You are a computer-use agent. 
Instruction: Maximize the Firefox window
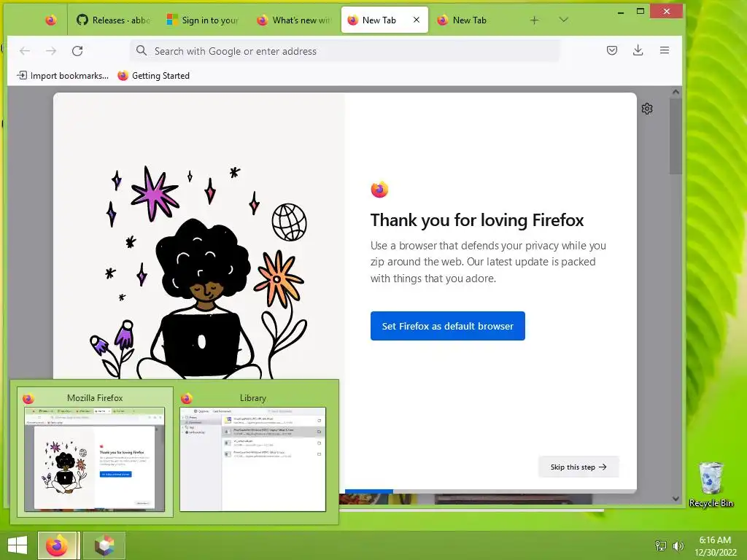(640, 12)
